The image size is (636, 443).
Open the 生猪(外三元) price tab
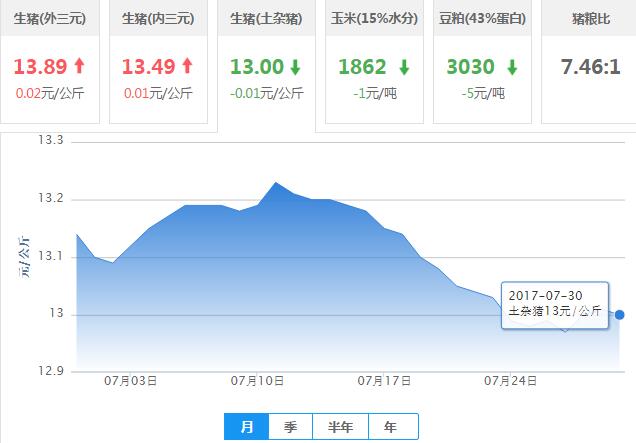pyautogui.click(x=49, y=18)
